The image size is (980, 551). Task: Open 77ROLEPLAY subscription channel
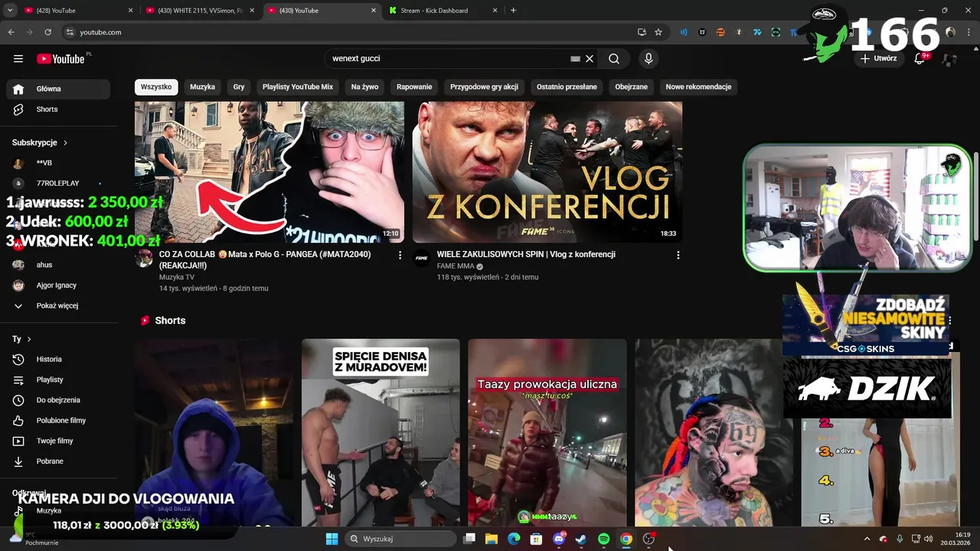point(58,184)
